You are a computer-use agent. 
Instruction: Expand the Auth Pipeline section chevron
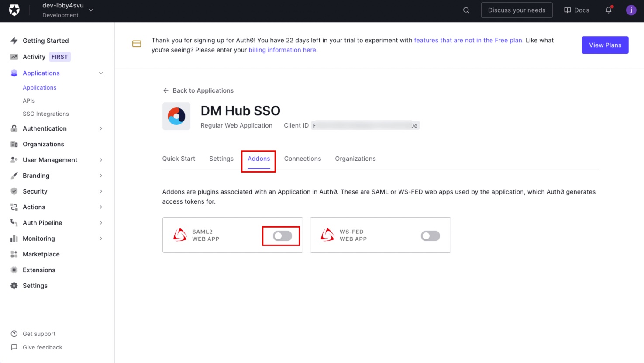[x=101, y=223]
